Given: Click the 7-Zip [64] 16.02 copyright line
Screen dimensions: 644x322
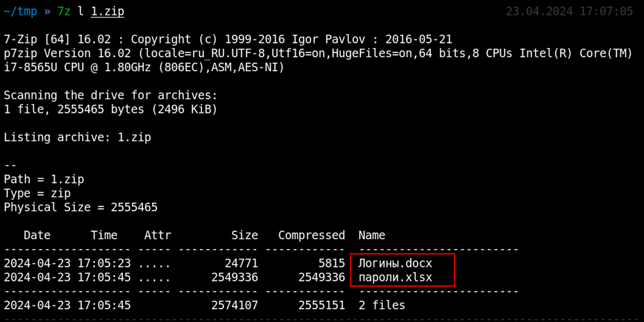Looking at the screenshot, I should pos(228,40).
